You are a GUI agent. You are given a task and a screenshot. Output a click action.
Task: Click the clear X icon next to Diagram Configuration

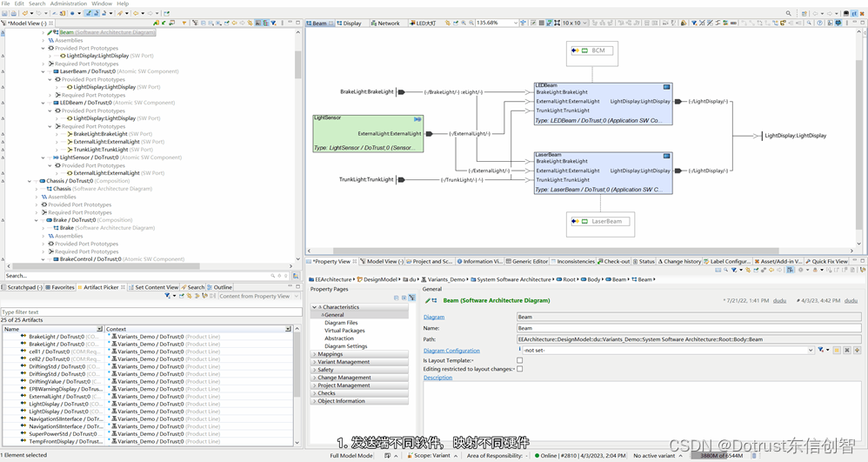pyautogui.click(x=847, y=350)
